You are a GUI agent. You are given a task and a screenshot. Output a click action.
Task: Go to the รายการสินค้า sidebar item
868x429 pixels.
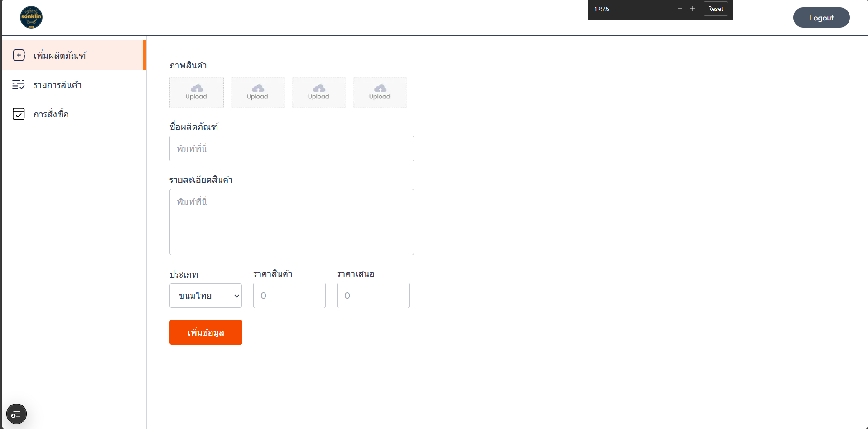58,85
